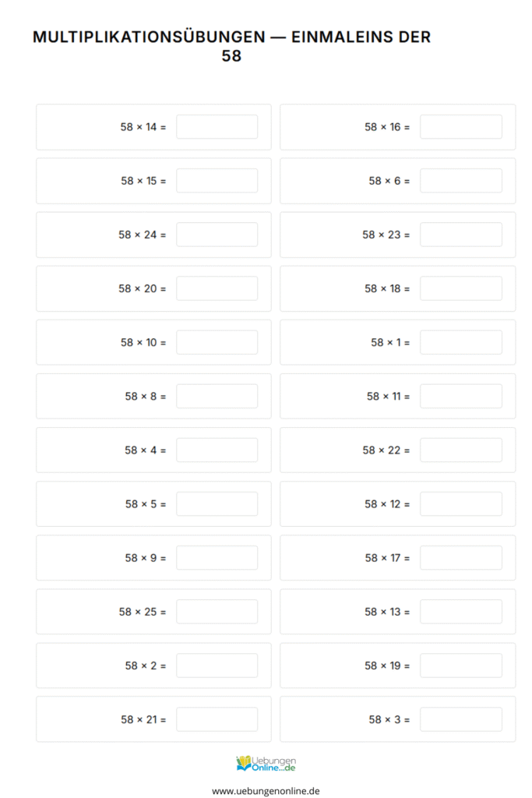Click the answer box for 58 × 4
The width and height of the screenshot is (532, 798).
pos(217,450)
